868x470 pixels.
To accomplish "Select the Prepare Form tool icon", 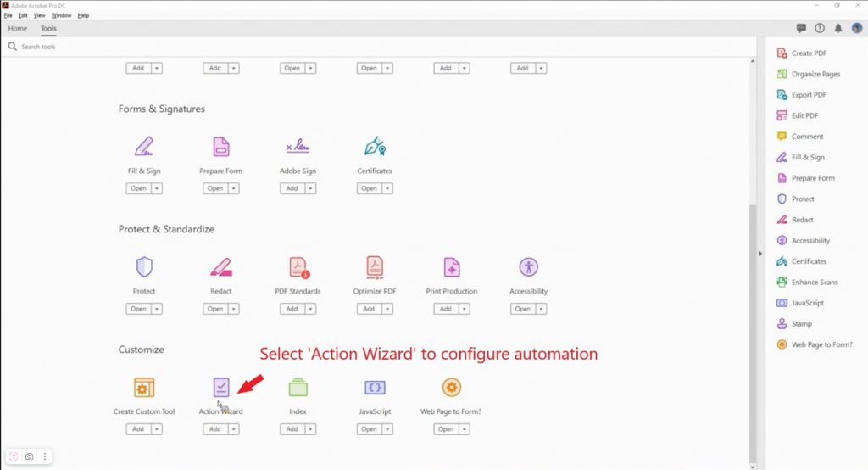I will (x=221, y=147).
